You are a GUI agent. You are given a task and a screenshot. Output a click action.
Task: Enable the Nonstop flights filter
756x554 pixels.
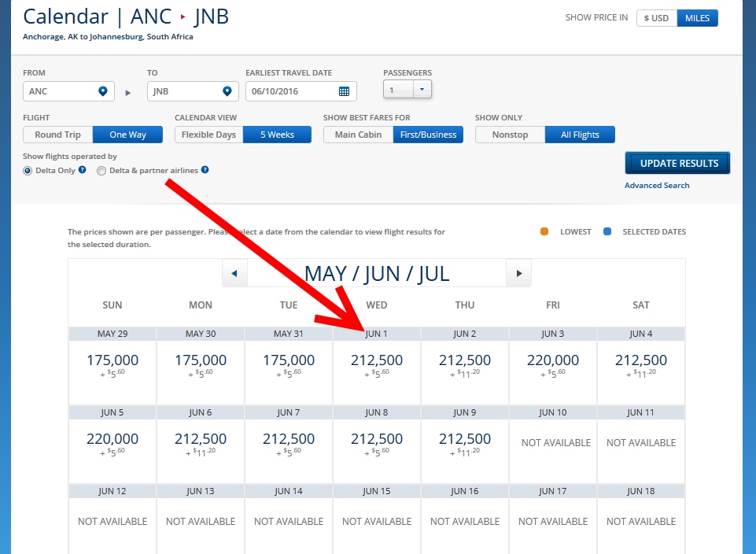(509, 134)
